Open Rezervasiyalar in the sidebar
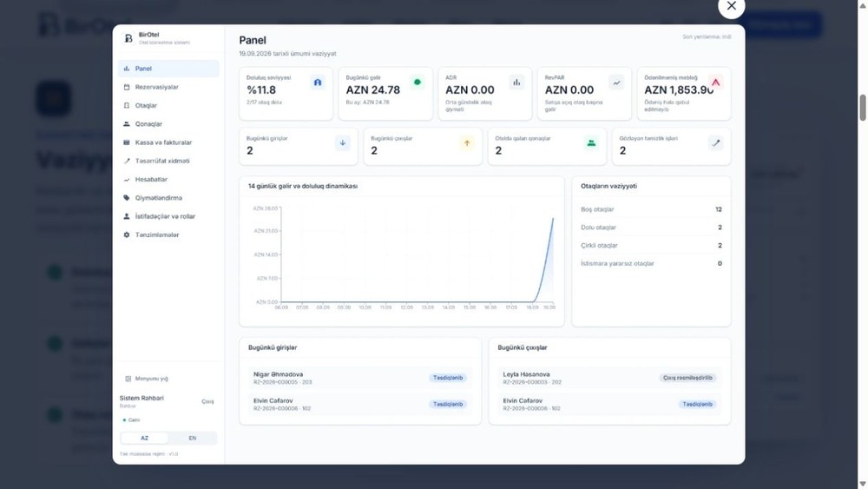Viewport: 868px width, 489px height. click(168, 87)
